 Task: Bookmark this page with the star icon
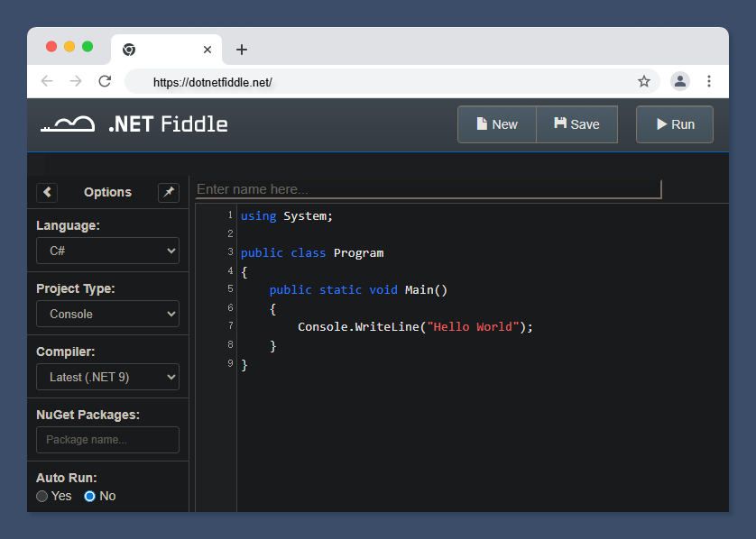point(644,81)
